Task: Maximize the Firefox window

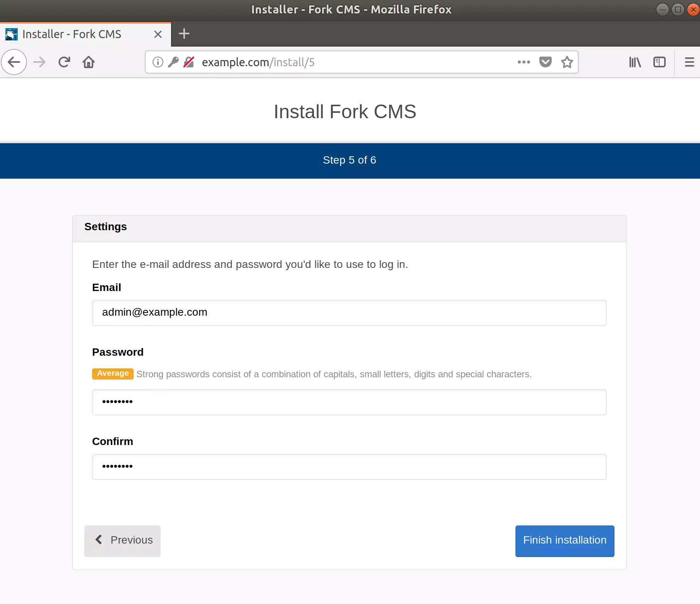Action: click(x=678, y=9)
